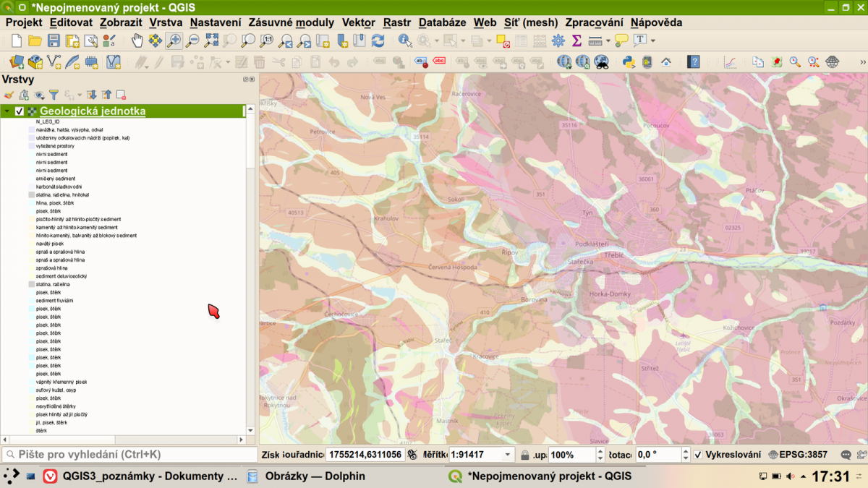Activate the Identify Features tool
868x488 pixels.
[x=404, y=41]
